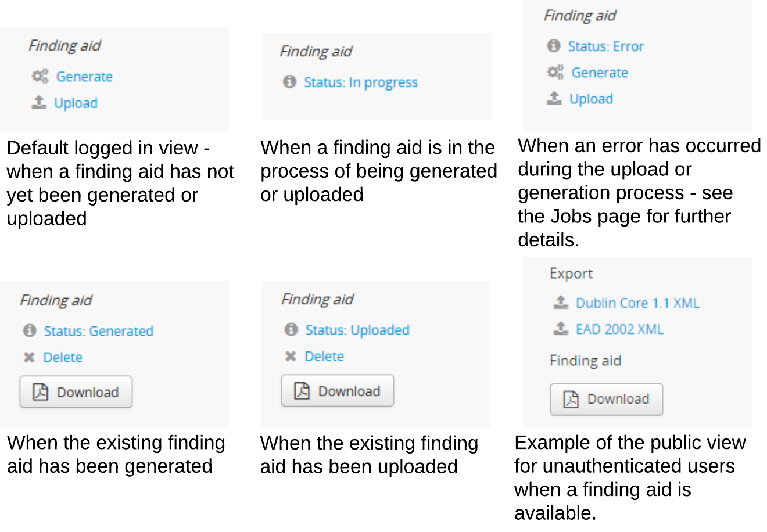Select the Upload link in the default view
Viewport: 767px width, 532px height.
coord(76,103)
